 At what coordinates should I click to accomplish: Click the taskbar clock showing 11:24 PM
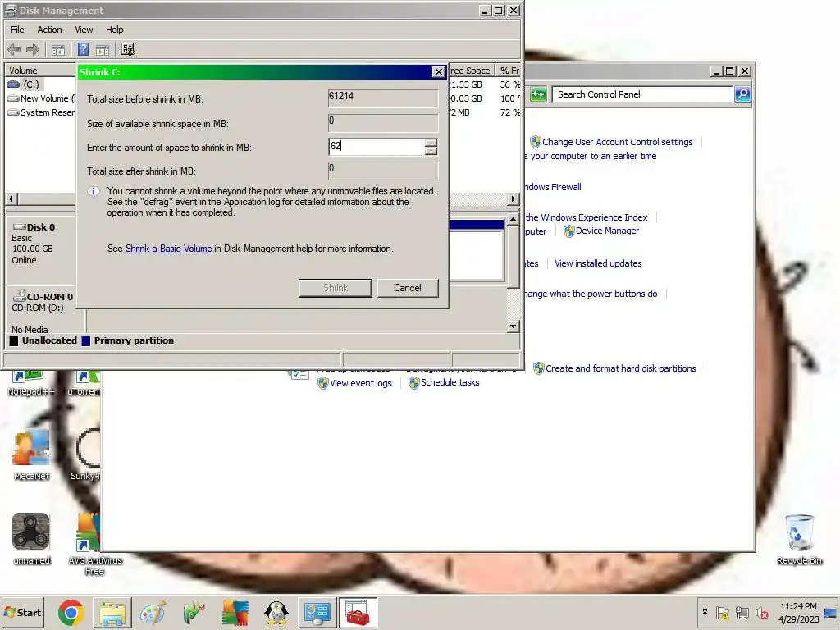tap(798, 612)
